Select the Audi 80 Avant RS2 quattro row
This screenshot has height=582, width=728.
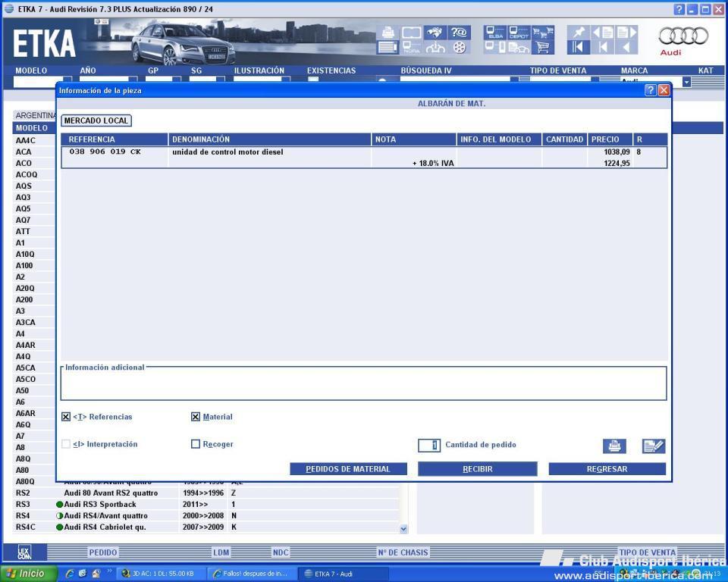pyautogui.click(x=206, y=493)
